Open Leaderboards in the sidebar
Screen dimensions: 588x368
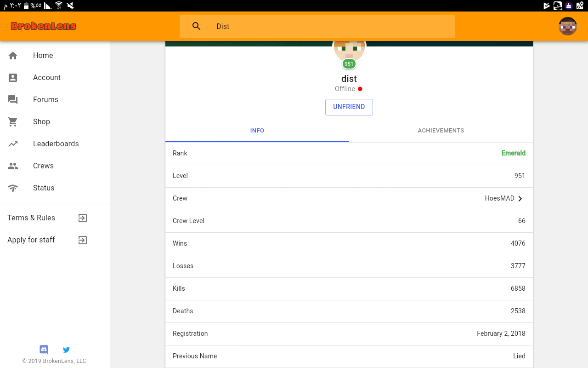(x=55, y=144)
